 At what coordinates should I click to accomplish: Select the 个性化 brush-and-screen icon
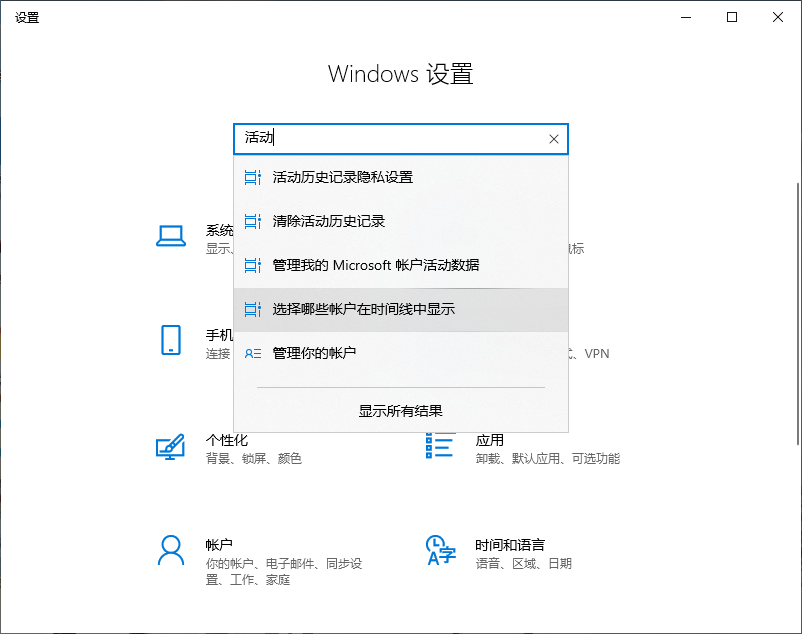[171, 447]
